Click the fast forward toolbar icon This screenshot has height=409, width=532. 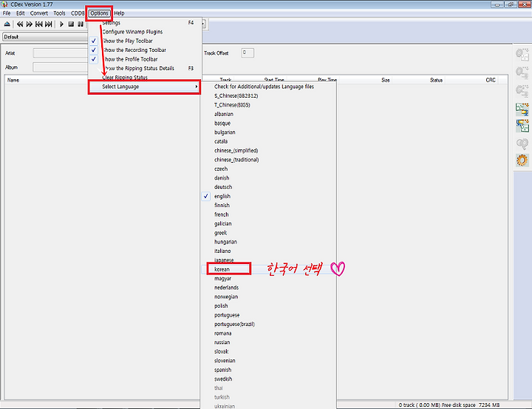(x=30, y=24)
